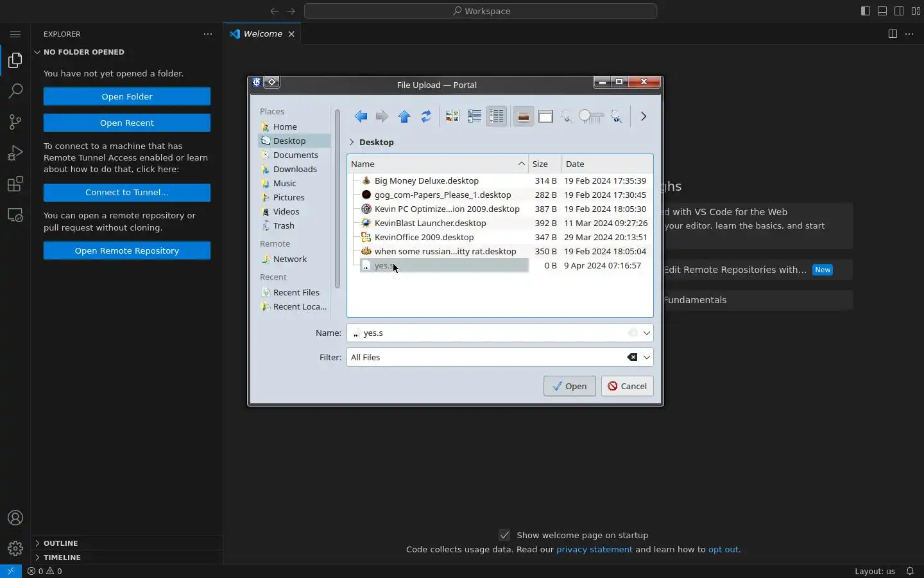Open Remote Explorer view in activity bar

(15, 215)
